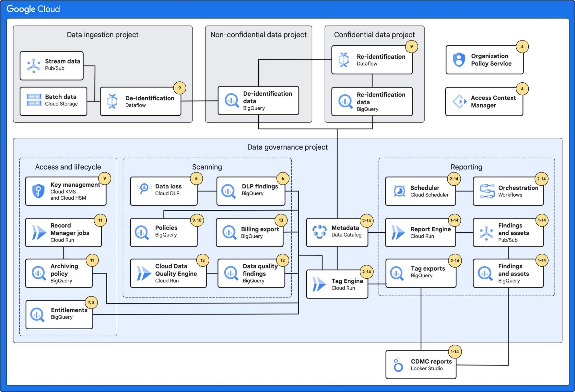
Task: Click the Cloud Data Quality Engine label
Action: pos(176,270)
